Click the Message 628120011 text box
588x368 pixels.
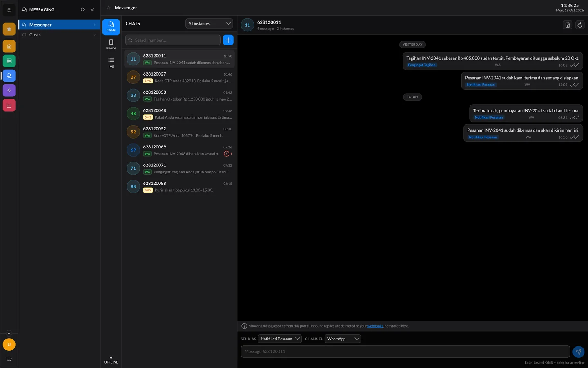pyautogui.click(x=405, y=352)
